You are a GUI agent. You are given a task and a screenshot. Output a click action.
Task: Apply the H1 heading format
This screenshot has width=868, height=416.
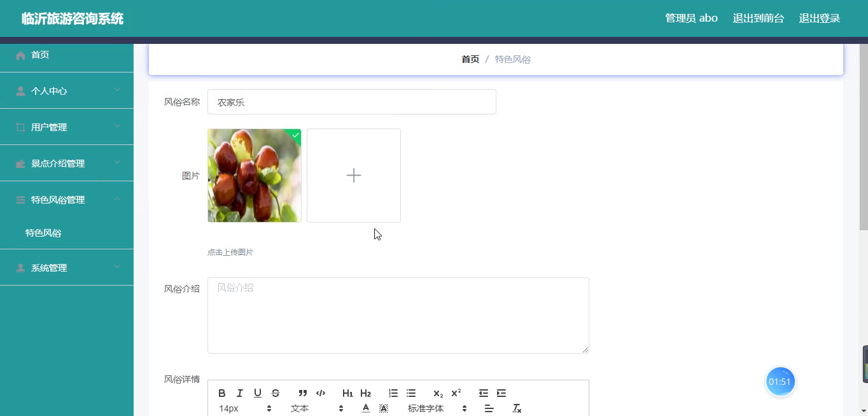click(x=347, y=393)
